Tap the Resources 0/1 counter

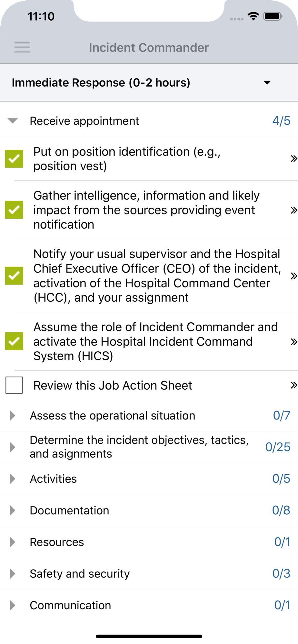tap(282, 542)
